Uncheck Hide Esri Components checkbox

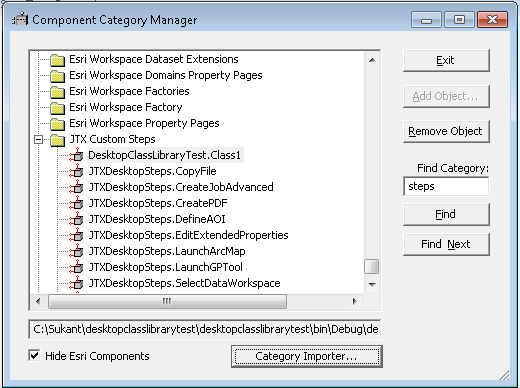point(34,356)
